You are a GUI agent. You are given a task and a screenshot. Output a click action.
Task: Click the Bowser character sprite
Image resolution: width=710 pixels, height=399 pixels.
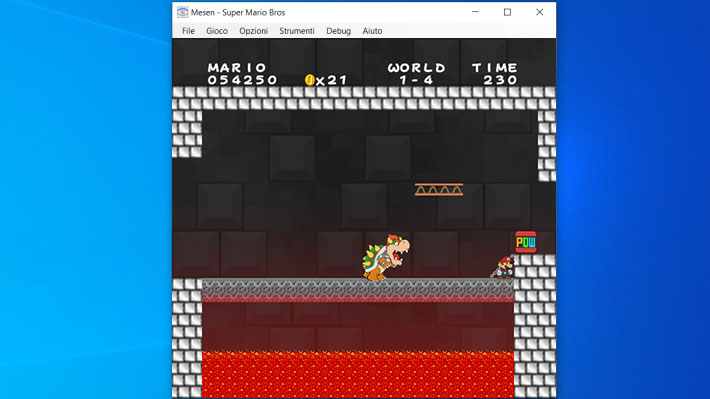(385, 257)
